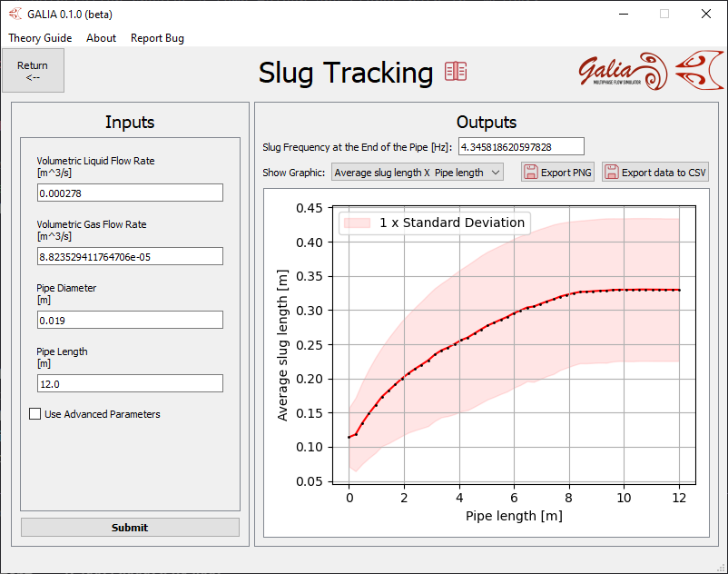The width and height of the screenshot is (728, 574).
Task: Click the Galia logo in header
Action: tap(648, 71)
